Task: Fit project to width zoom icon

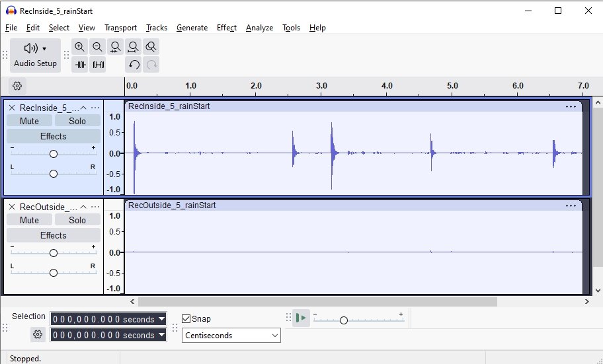Action: click(x=134, y=47)
